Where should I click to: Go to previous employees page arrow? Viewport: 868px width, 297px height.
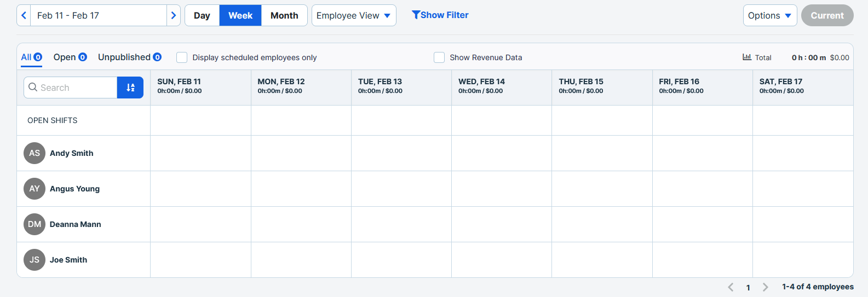731,287
